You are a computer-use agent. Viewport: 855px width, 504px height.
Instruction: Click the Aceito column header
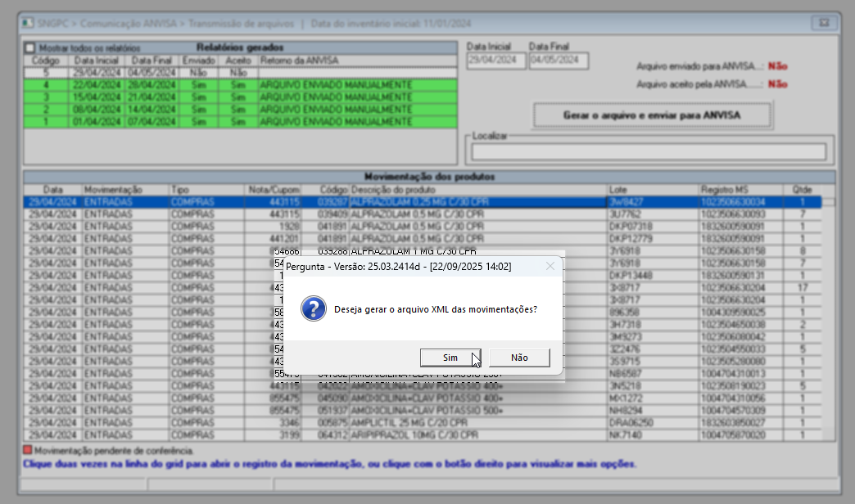coord(238,61)
